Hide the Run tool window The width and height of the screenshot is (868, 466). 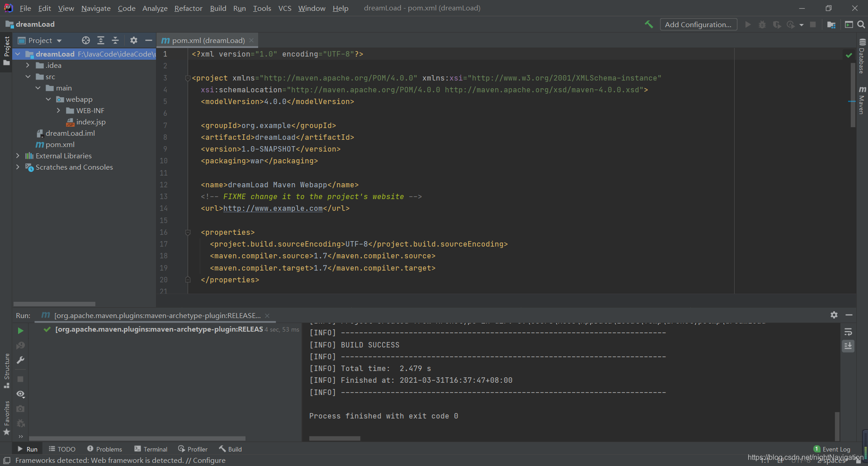[x=849, y=315]
